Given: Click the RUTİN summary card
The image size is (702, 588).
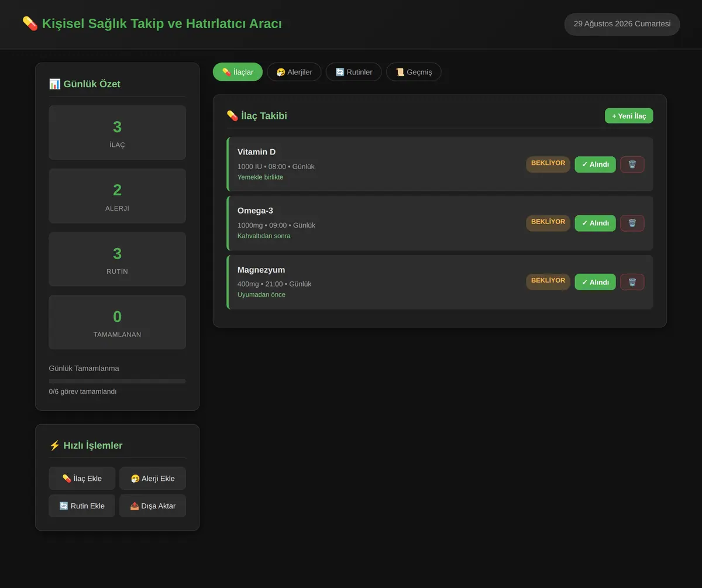Looking at the screenshot, I should coord(117,259).
